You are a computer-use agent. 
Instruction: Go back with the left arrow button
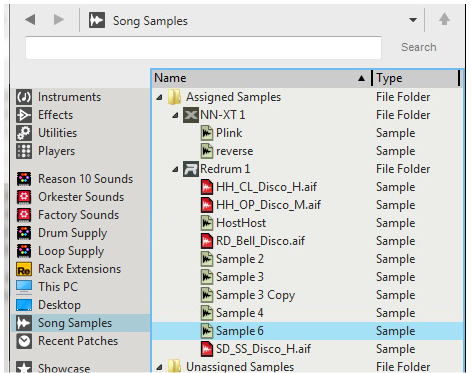[30, 20]
